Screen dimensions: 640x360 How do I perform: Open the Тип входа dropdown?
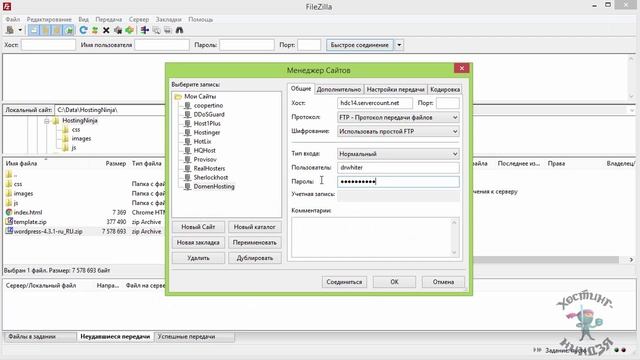click(398, 154)
